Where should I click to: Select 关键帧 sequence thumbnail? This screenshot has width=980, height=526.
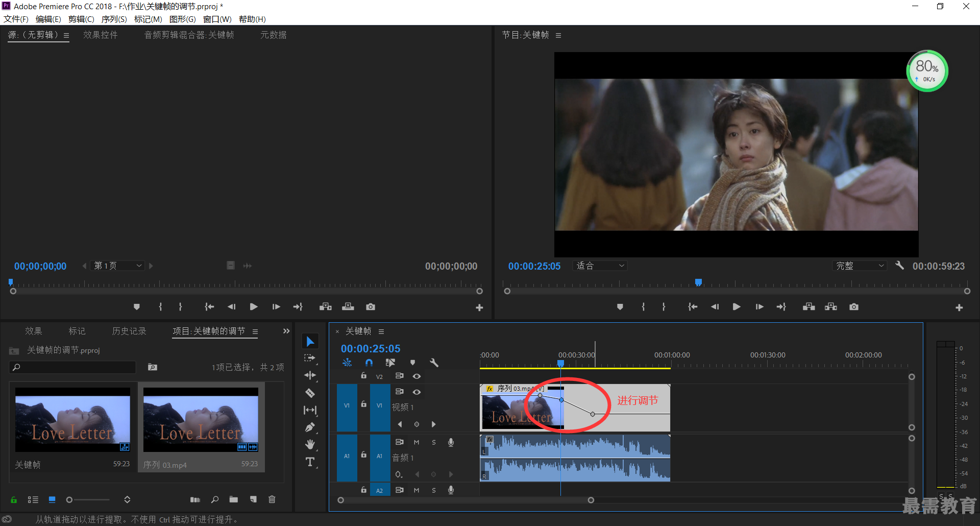pyautogui.click(x=72, y=419)
